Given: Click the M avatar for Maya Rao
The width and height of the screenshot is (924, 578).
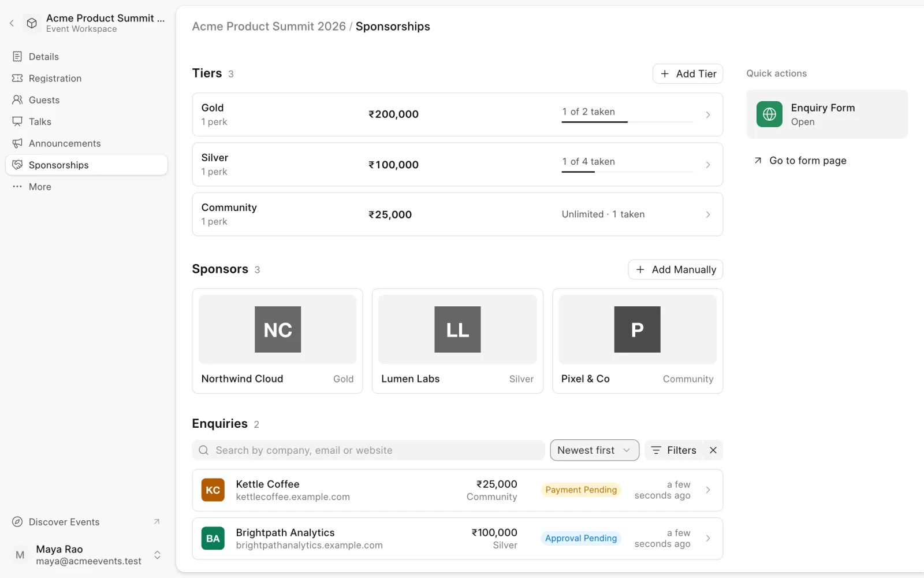Looking at the screenshot, I should point(20,555).
